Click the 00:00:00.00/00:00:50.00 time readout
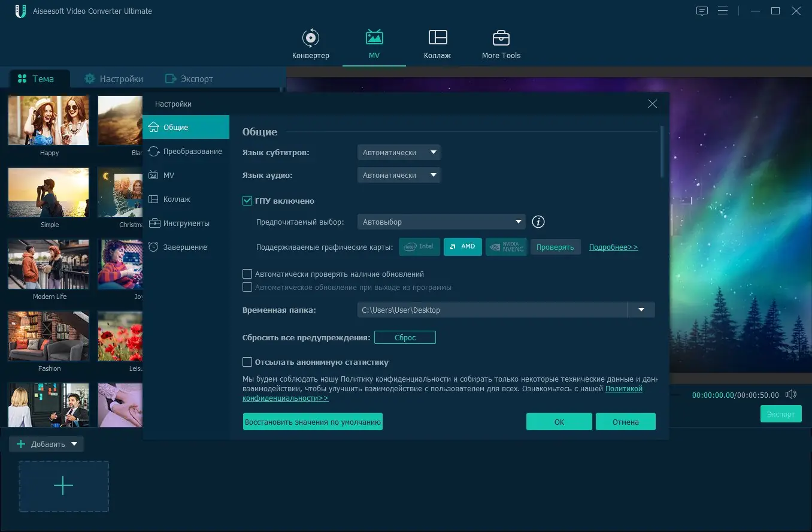Screen dimensions: 812x532 click(x=735, y=395)
